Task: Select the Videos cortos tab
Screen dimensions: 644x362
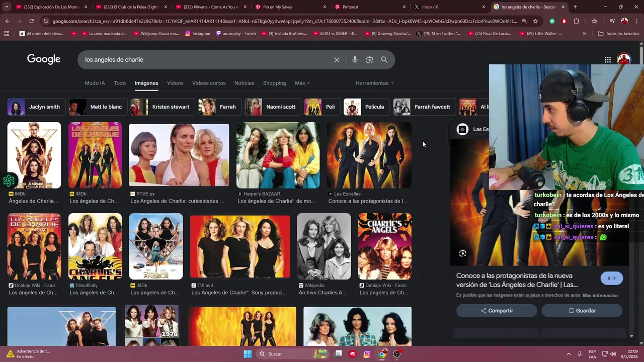Action: click(209, 83)
